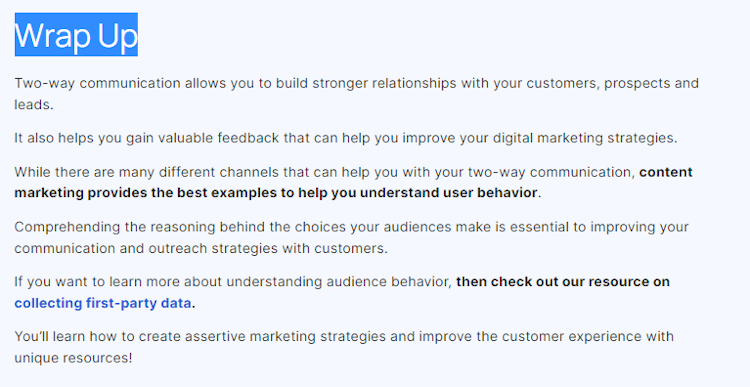Click the bold text understand user behavior

(x=448, y=193)
